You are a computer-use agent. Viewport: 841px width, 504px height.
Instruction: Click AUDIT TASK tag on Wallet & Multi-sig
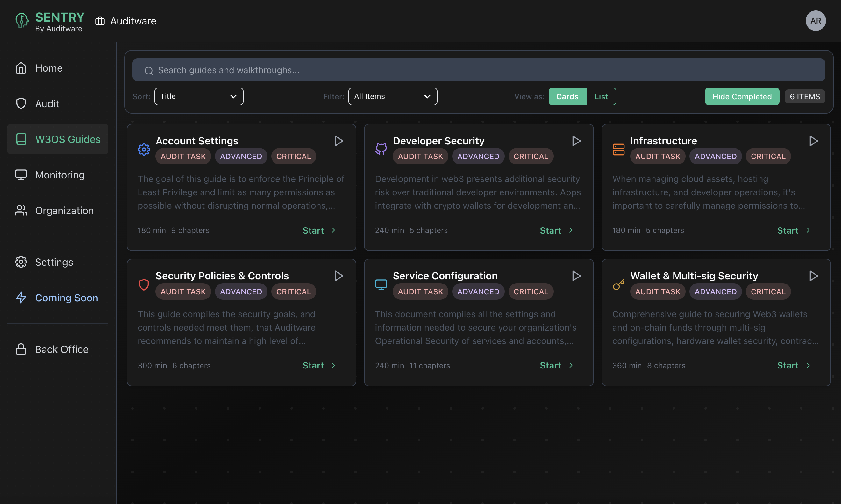click(x=658, y=291)
